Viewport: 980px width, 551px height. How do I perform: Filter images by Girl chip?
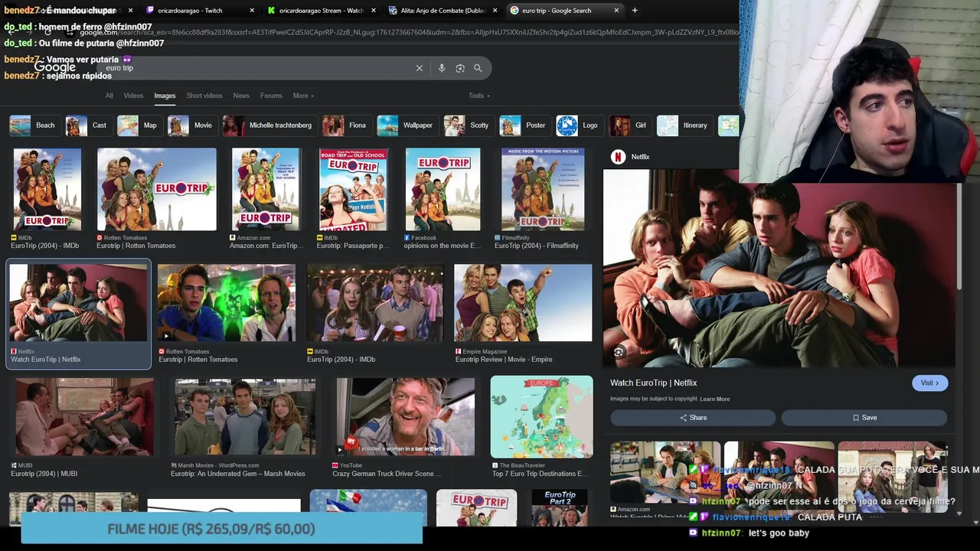point(629,126)
